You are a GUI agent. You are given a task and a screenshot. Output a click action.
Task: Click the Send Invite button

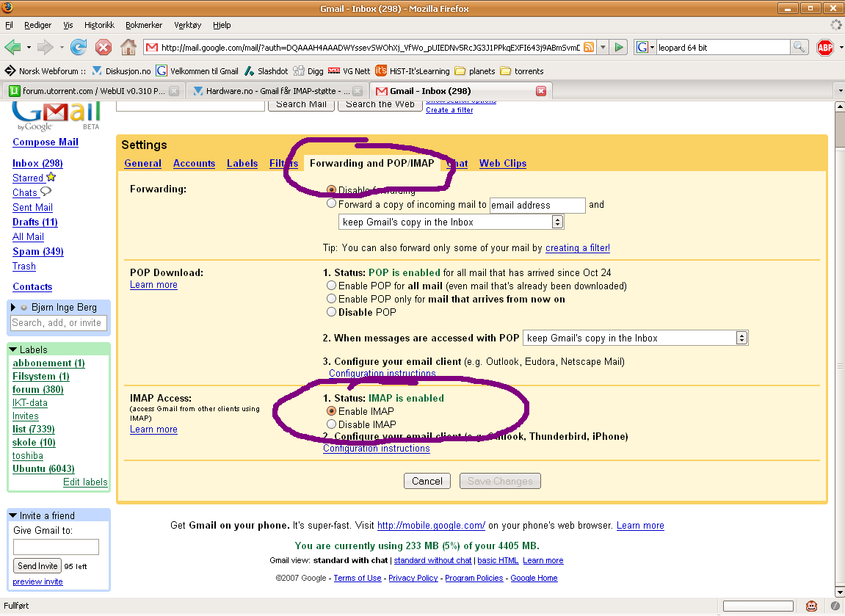coord(37,566)
